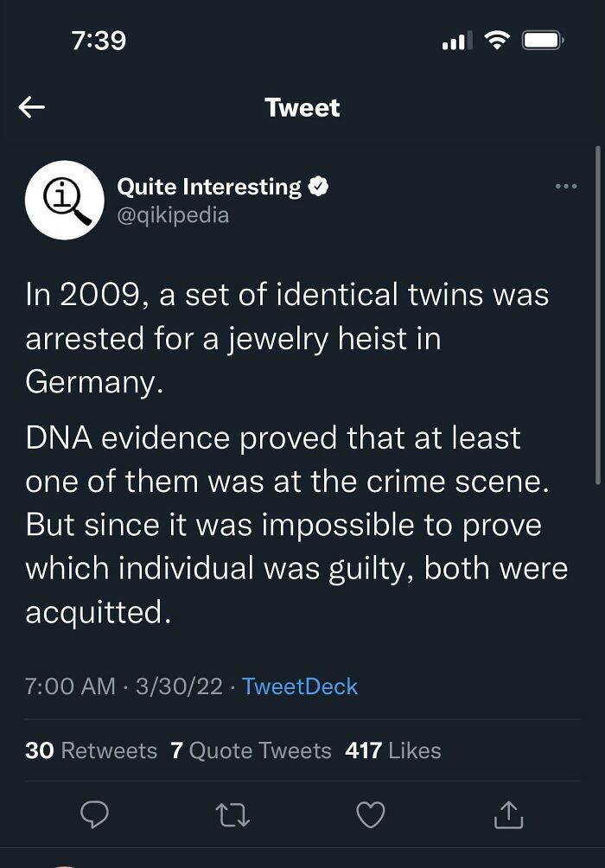Open the TweetDeck source link
Image resolution: width=605 pixels, height=868 pixels.
300,686
